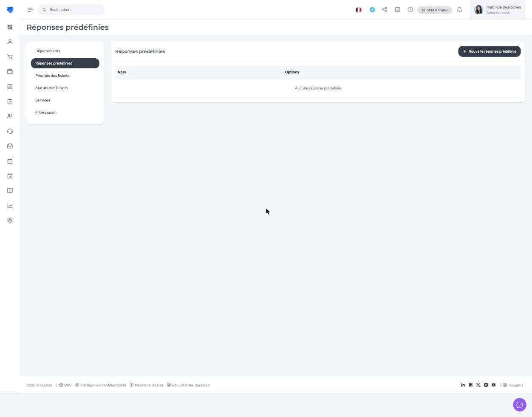Open the person with sound waves icon
This screenshot has height=417, width=532.
click(10, 116)
